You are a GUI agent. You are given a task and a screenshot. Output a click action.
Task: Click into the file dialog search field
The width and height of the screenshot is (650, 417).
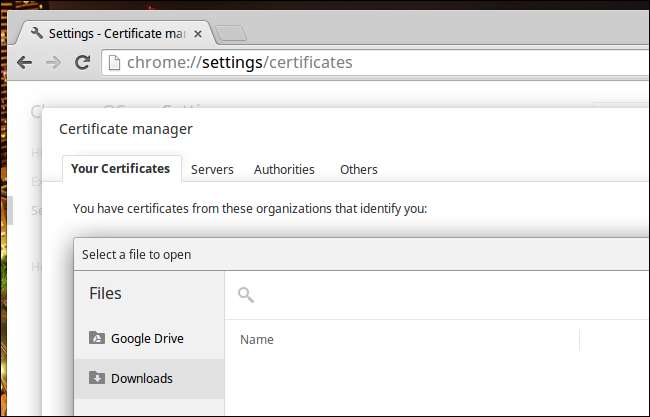click(x=440, y=294)
